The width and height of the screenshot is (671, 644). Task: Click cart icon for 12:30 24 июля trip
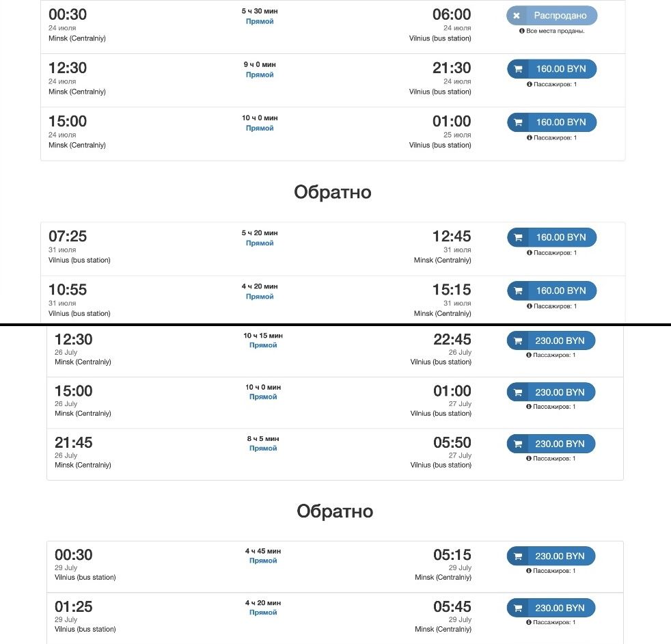[x=518, y=69]
